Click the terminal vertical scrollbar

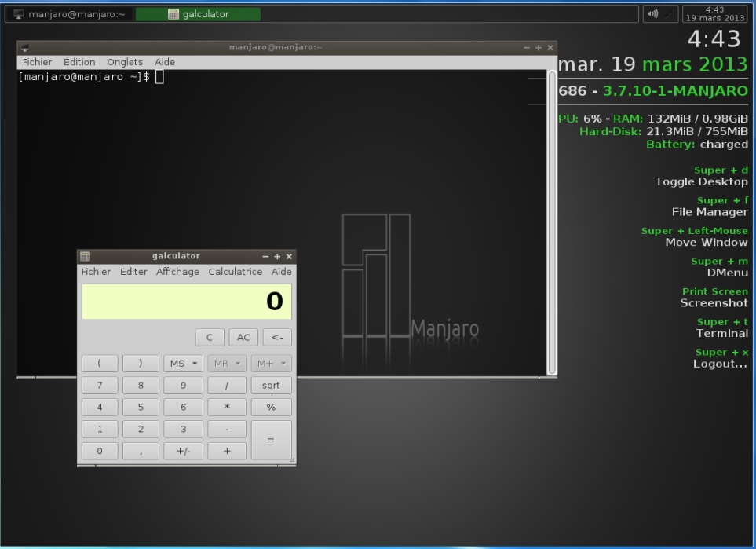(552, 222)
